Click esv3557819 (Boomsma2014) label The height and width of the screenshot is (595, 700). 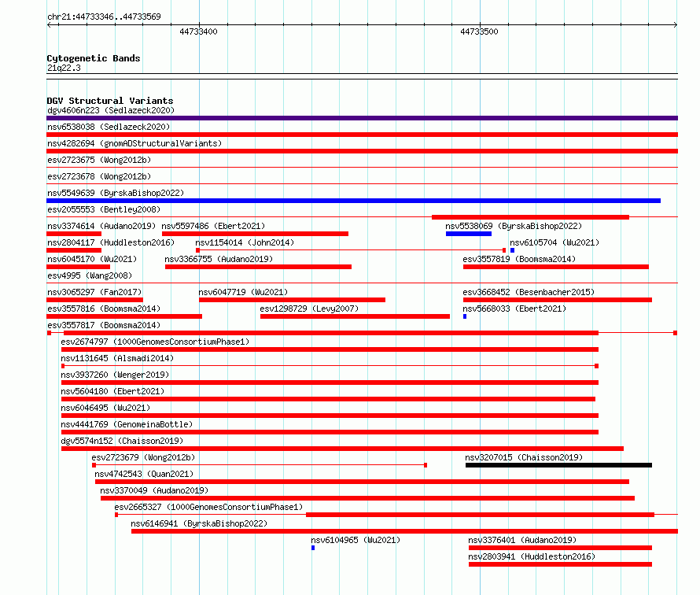519,259
